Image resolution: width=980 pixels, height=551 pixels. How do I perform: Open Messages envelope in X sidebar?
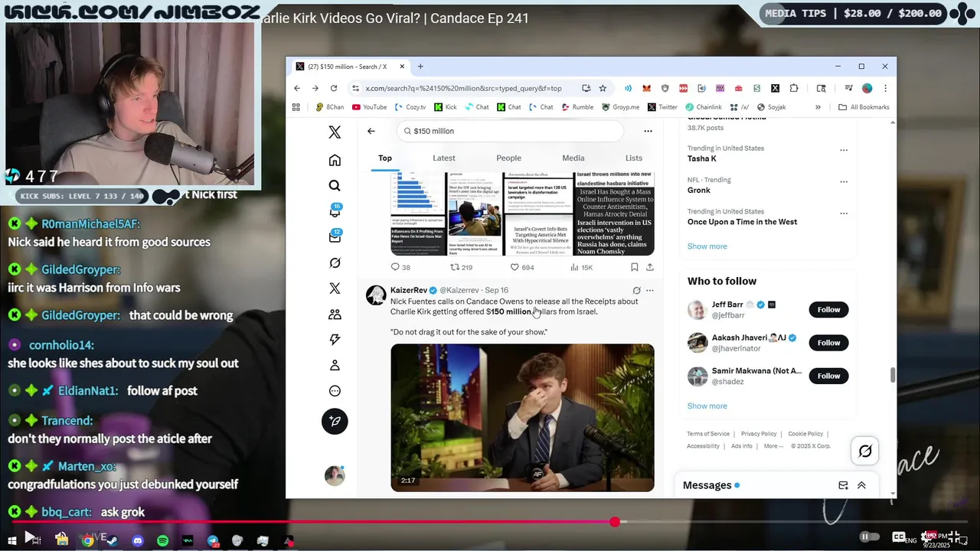(335, 237)
